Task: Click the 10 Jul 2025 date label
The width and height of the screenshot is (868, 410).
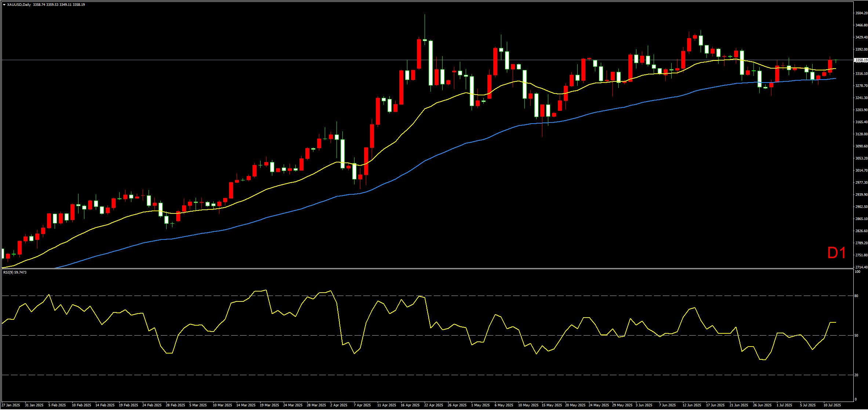Action: tap(832, 405)
